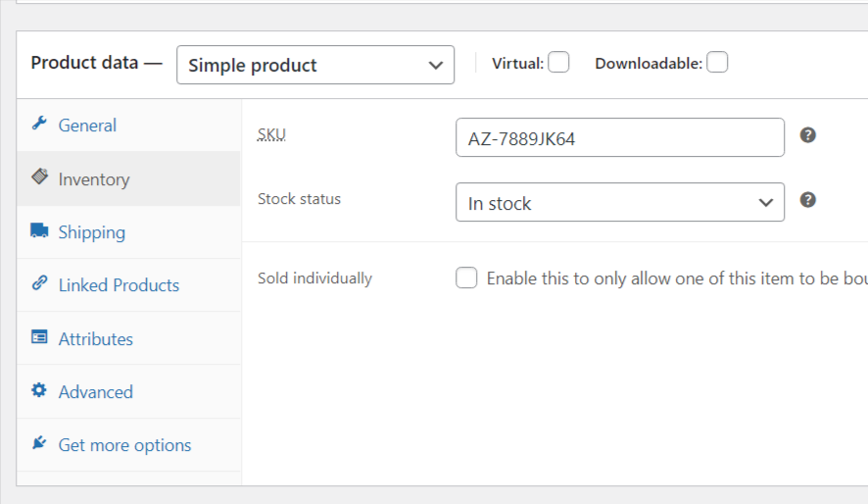The width and height of the screenshot is (868, 504).
Task: Focus the SKU text field
Action: (x=620, y=137)
